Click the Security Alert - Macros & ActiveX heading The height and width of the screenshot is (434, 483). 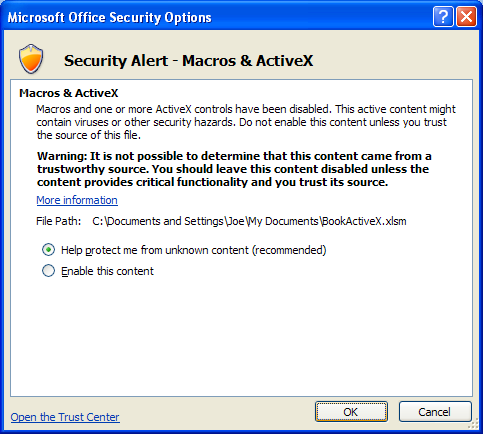(x=189, y=61)
